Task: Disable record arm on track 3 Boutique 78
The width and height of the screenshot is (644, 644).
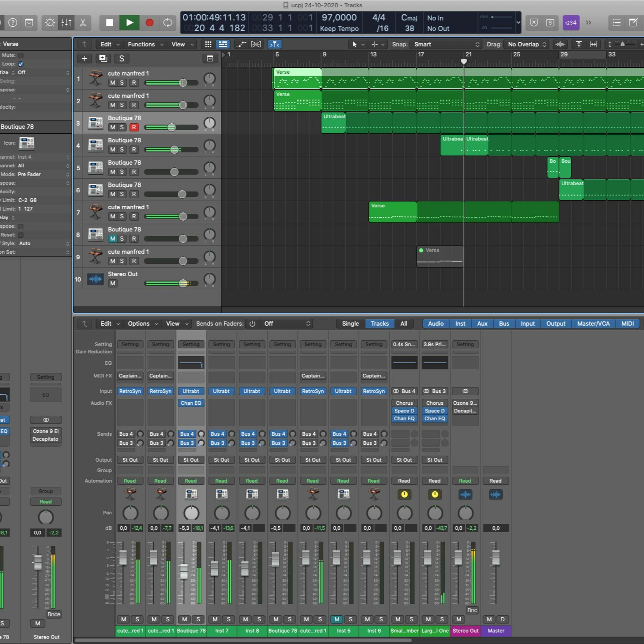Action: (134, 127)
